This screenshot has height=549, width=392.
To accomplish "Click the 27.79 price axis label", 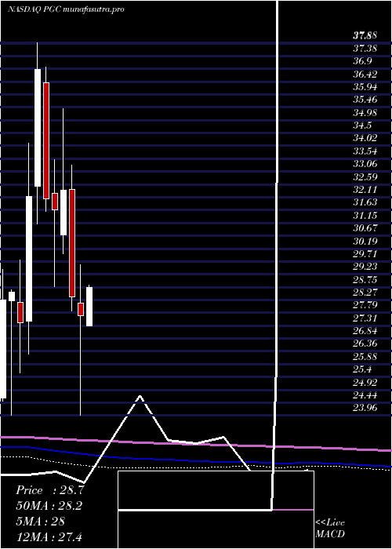I will pos(365,305).
